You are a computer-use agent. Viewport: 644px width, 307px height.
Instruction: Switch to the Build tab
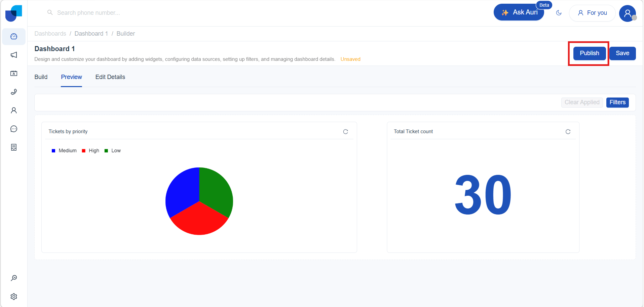click(x=41, y=77)
